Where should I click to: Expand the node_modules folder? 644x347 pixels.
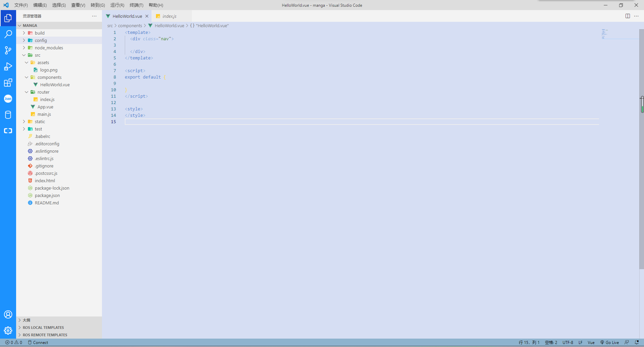pyautogui.click(x=59, y=48)
